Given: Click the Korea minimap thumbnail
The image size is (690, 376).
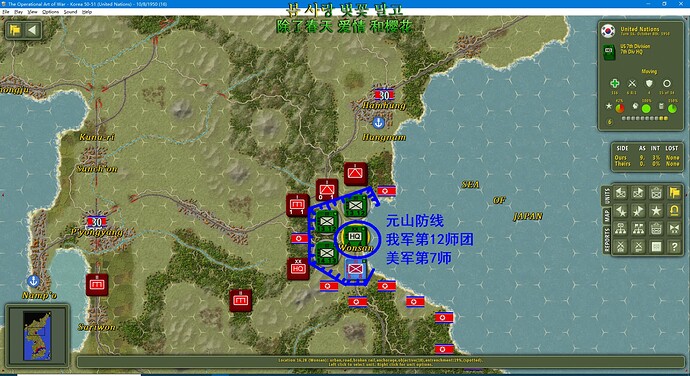Looking at the screenshot, I should coord(37,335).
